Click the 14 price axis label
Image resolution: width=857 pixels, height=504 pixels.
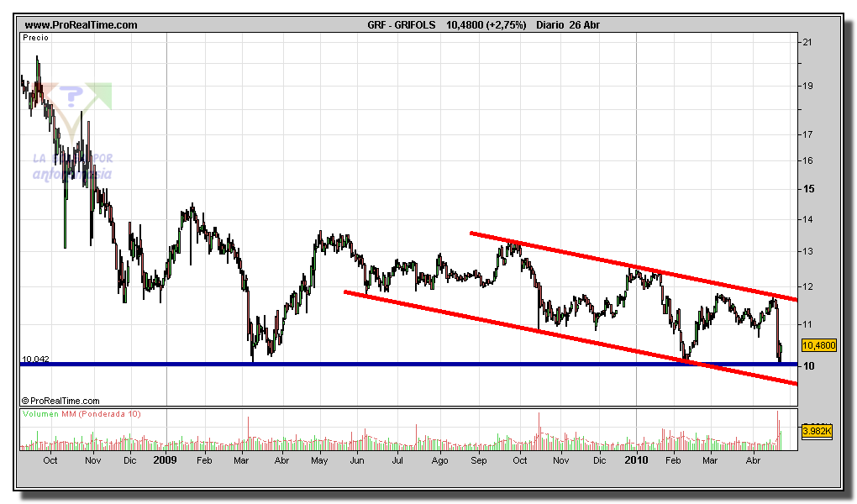click(807, 220)
